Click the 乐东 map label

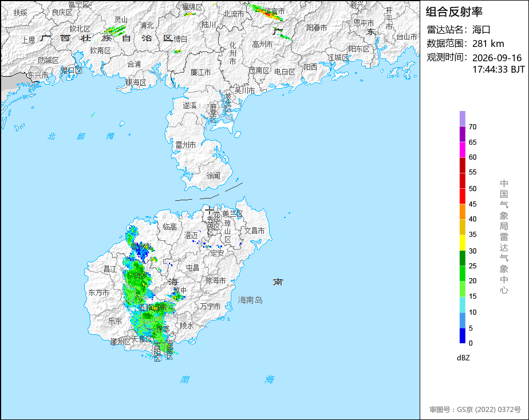tap(115, 321)
